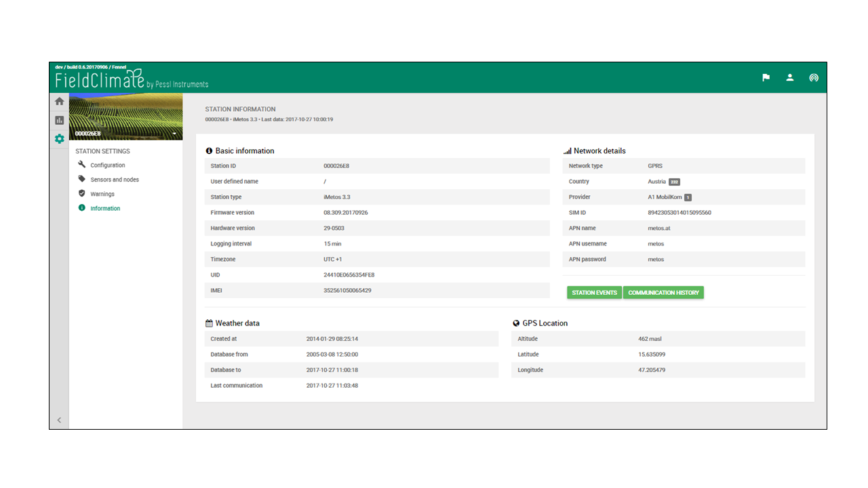868x488 pixels.
Task: Select firmware version 08.309.20170926
Action: click(346, 213)
